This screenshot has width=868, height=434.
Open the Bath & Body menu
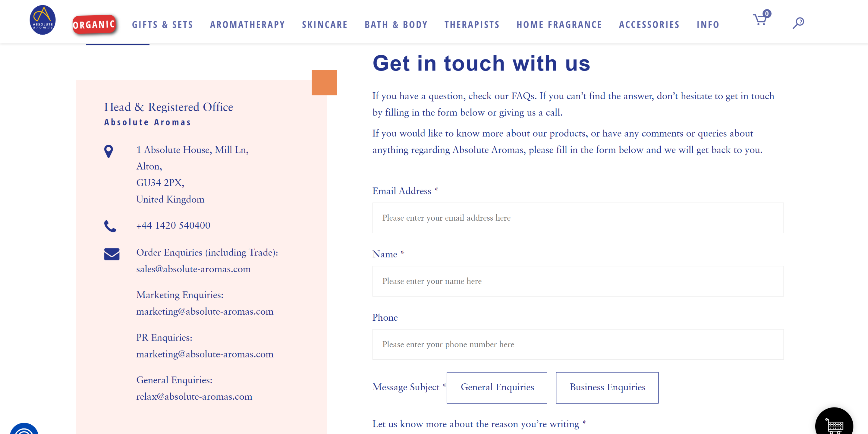click(x=396, y=25)
